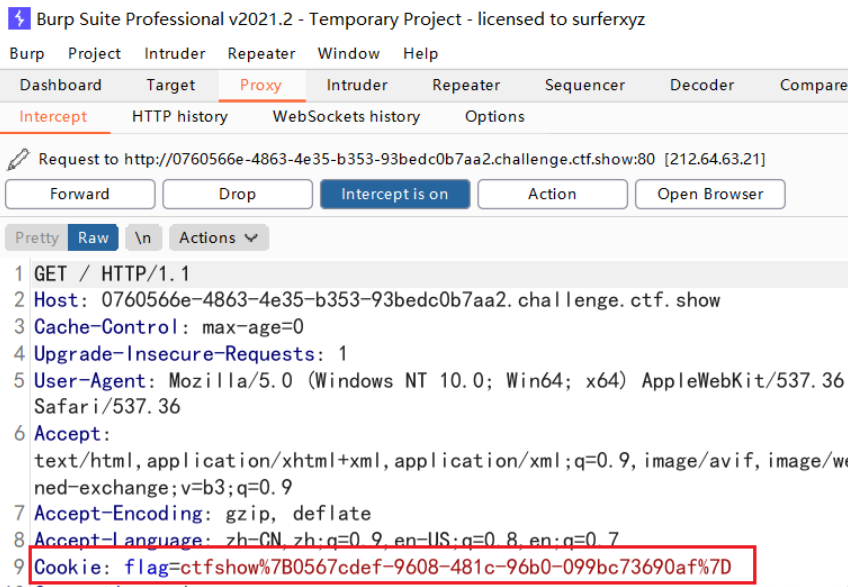This screenshot has width=848, height=587.
Task: Click the User-Agent header line
Action: (439, 381)
